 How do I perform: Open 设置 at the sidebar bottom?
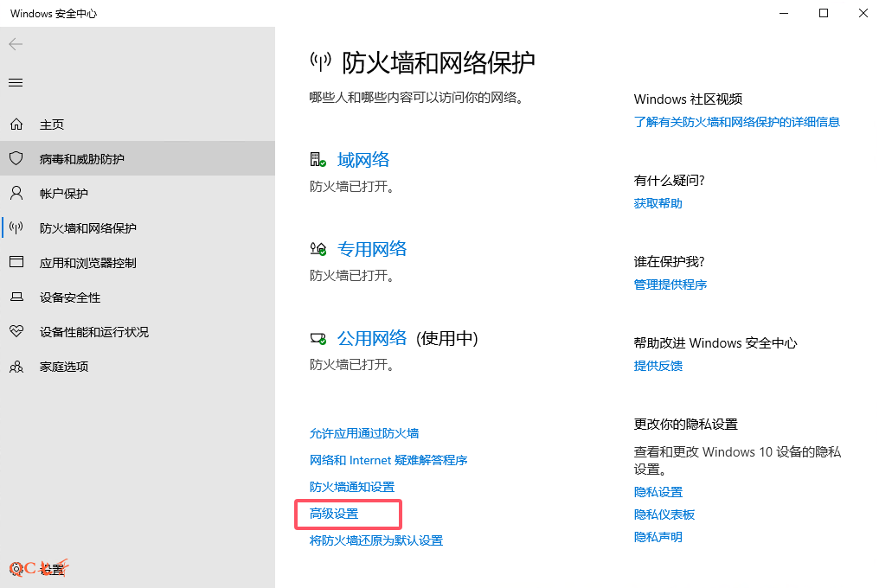[x=52, y=569]
